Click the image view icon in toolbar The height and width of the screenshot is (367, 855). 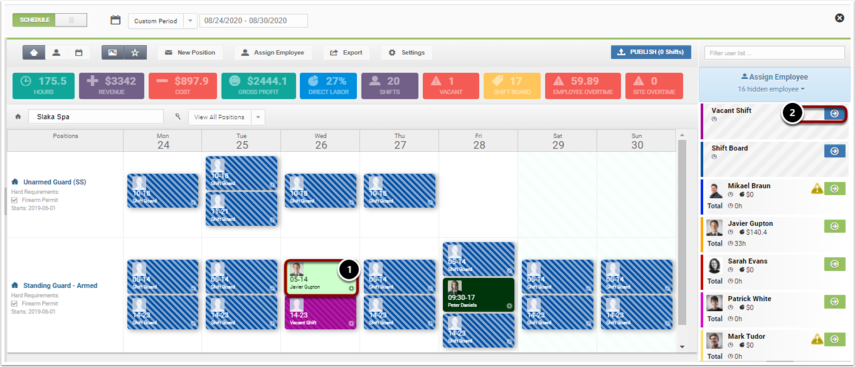112,53
